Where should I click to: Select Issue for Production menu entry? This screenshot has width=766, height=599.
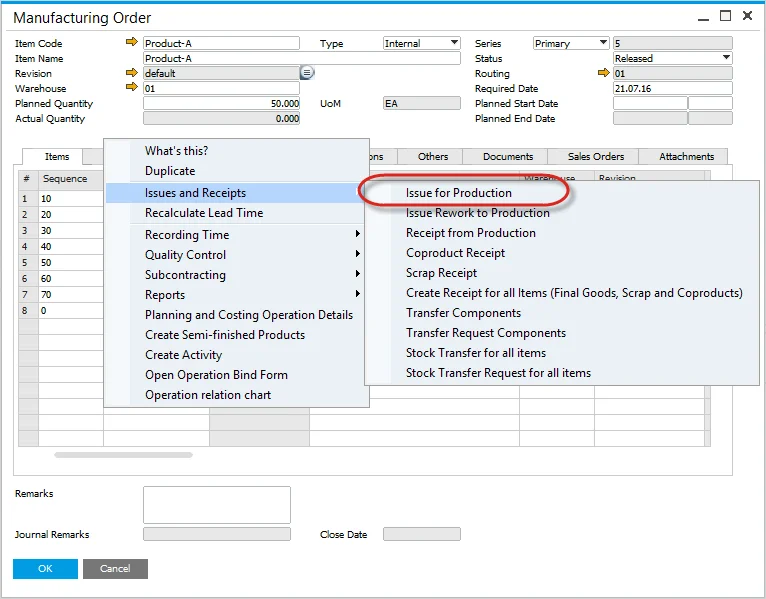[x=458, y=193]
